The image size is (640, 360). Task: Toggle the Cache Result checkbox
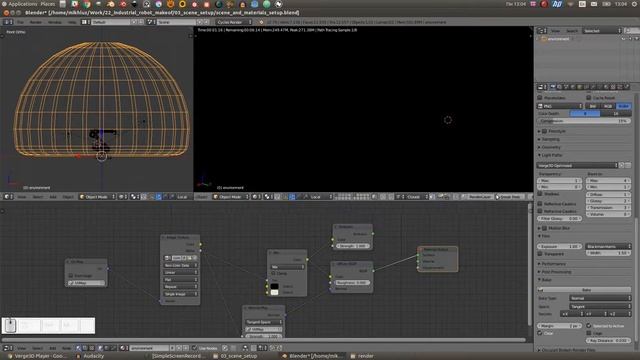tap(589, 98)
